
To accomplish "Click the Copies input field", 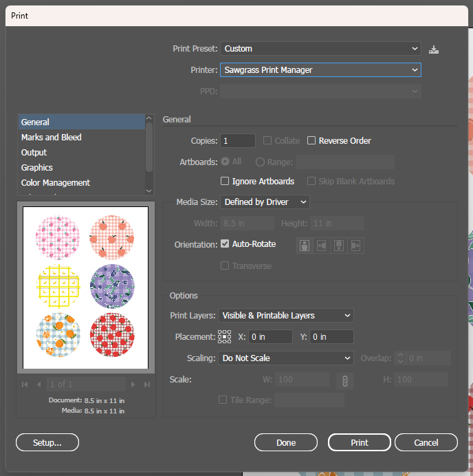I will [238, 140].
